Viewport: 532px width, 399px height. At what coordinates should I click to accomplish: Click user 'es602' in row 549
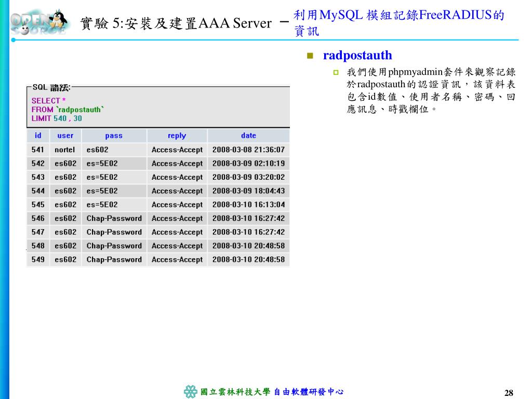click(65, 260)
